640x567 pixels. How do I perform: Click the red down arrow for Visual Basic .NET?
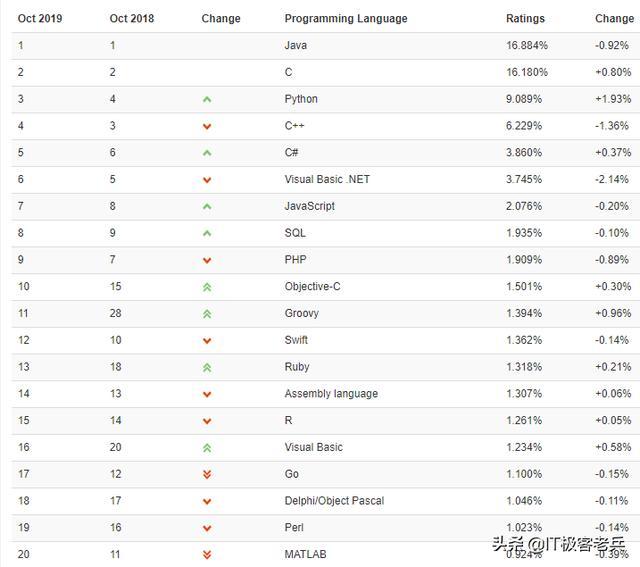(x=207, y=180)
